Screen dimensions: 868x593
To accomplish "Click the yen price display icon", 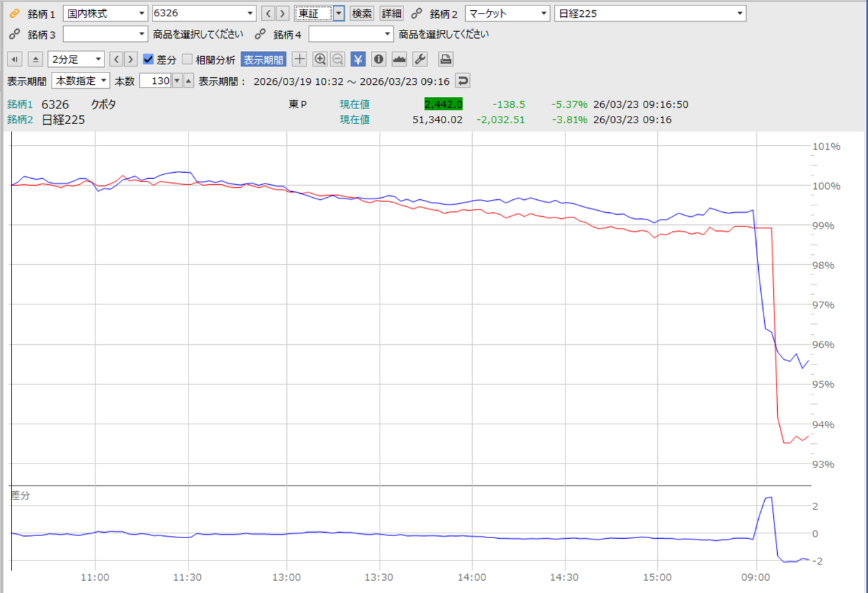I will 358,59.
